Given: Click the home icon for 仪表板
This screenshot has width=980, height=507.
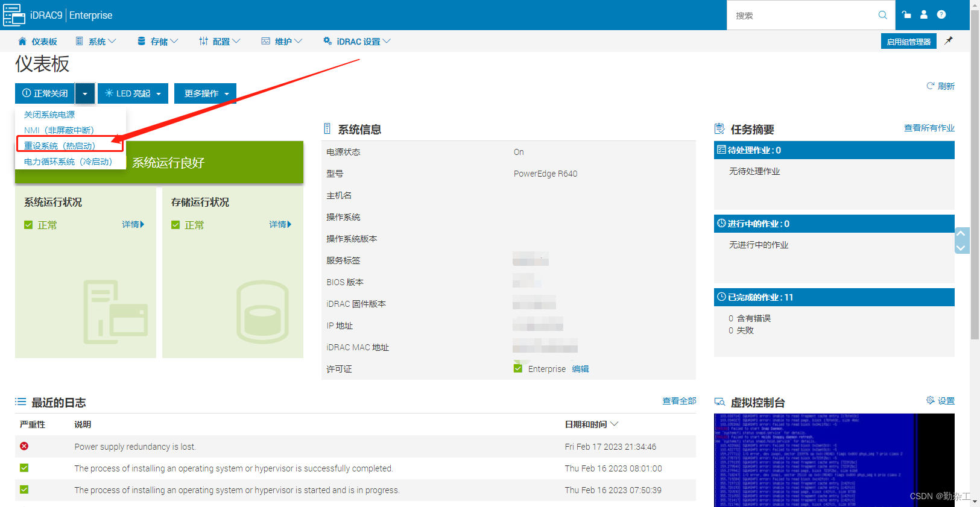Looking at the screenshot, I should [x=22, y=41].
